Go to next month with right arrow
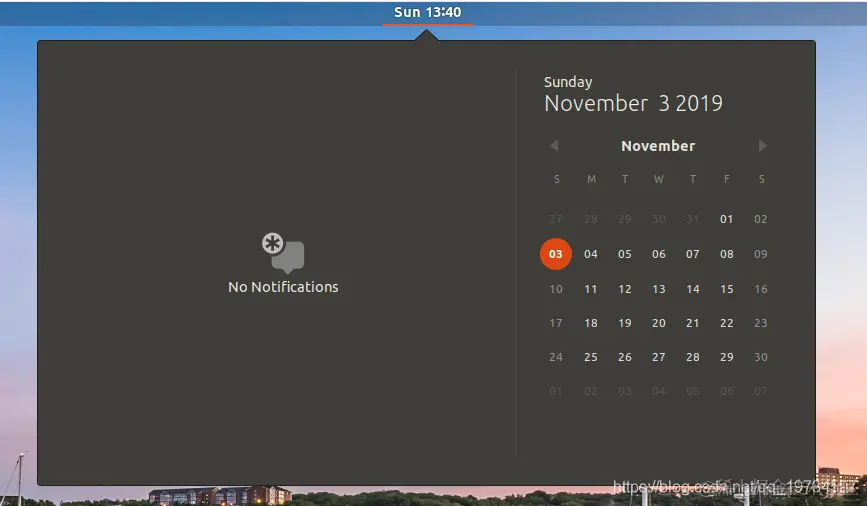The height and width of the screenshot is (506, 867). (762, 145)
